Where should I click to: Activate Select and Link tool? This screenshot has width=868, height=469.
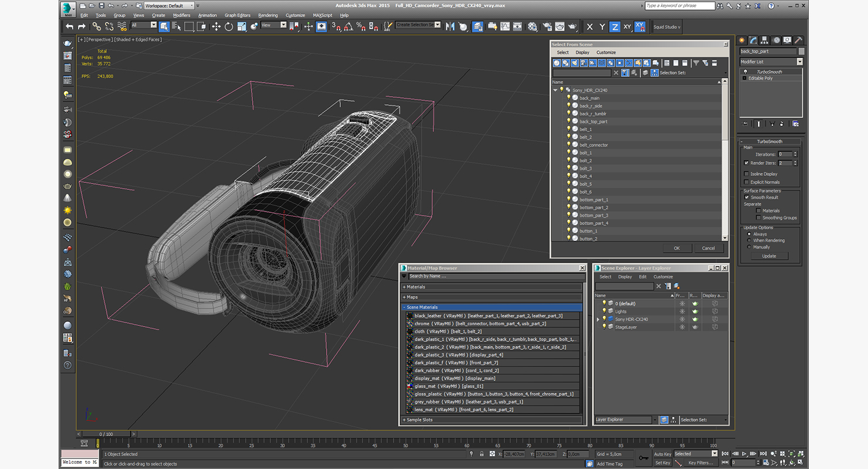pyautogui.click(x=96, y=26)
